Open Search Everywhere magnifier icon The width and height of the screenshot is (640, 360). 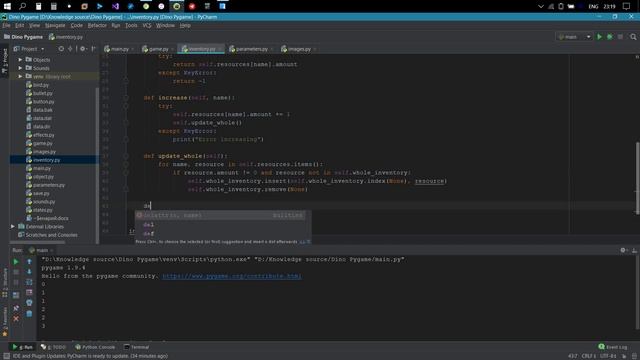(x=633, y=37)
